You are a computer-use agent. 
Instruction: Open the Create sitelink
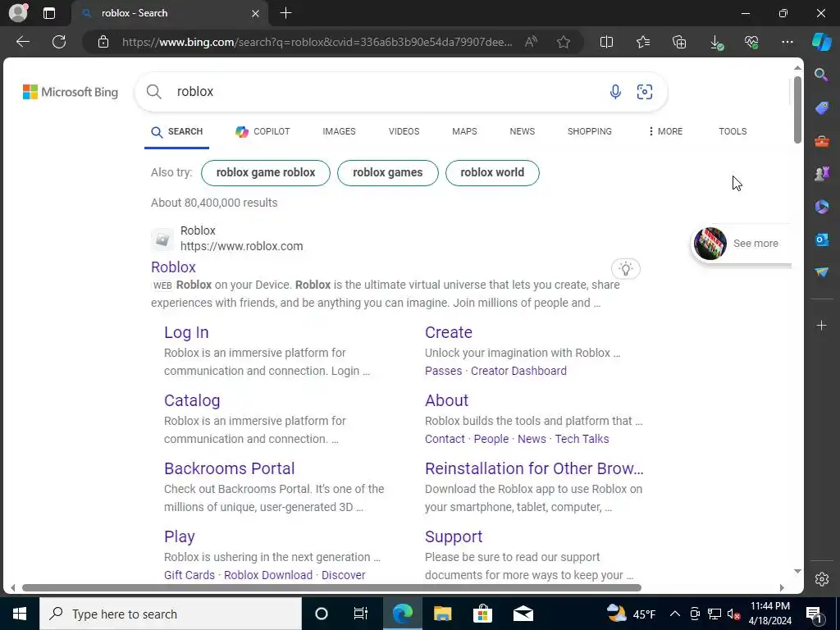449,332
